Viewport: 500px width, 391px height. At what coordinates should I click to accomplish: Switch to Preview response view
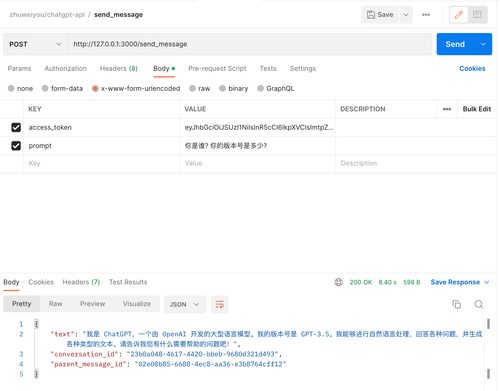(92, 304)
